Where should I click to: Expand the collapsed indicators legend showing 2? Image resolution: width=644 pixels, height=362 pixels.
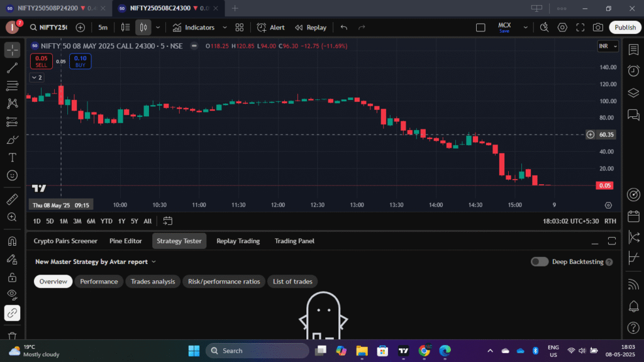point(36,77)
